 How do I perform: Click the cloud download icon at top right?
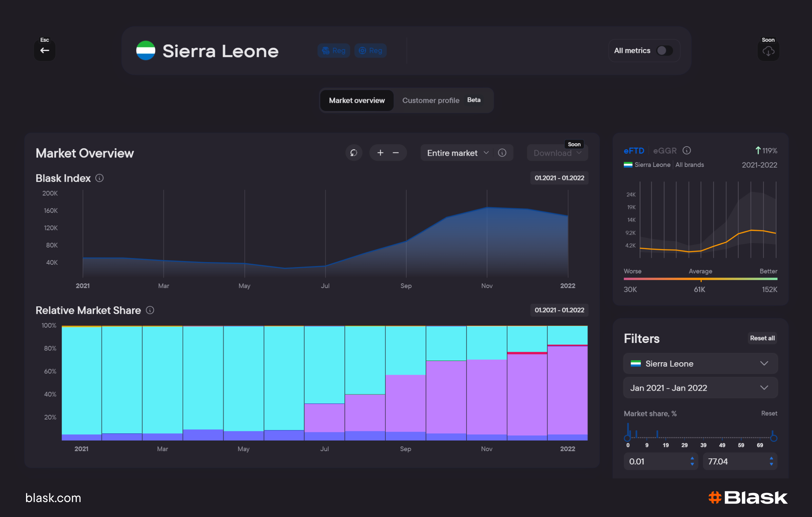(x=768, y=51)
